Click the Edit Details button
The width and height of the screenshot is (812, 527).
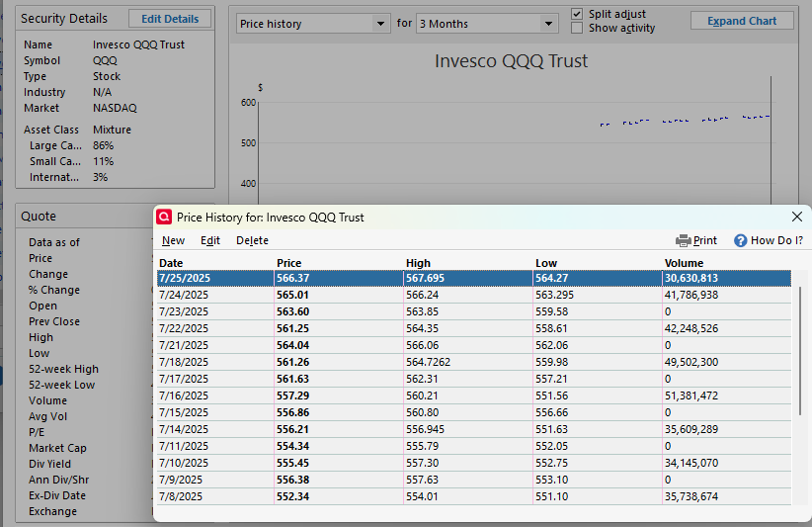170,19
